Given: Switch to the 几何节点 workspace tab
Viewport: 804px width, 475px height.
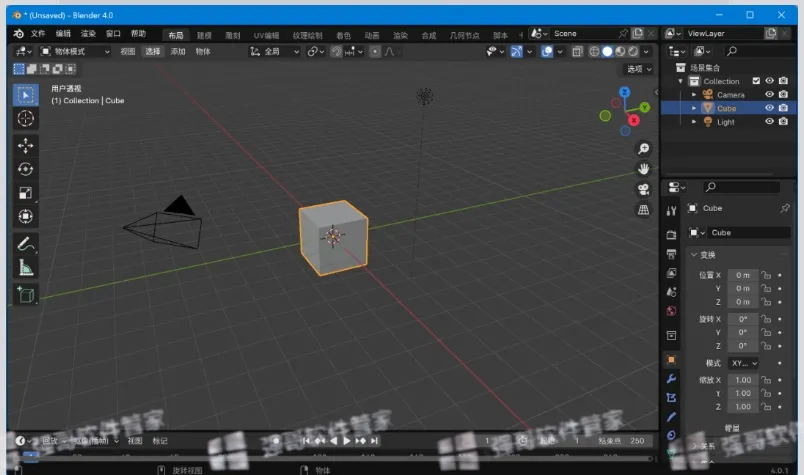Looking at the screenshot, I should click(x=464, y=35).
